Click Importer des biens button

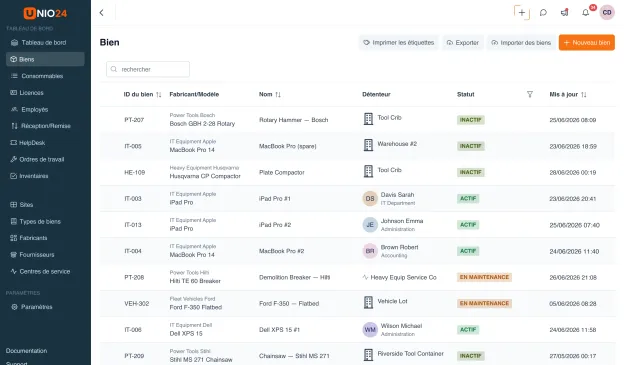[x=521, y=43]
